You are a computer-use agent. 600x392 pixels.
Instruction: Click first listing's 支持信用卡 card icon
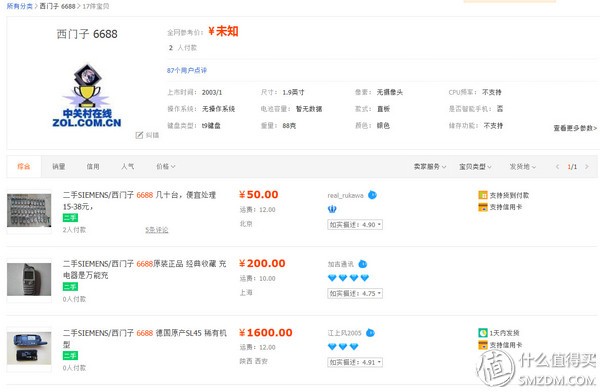pyautogui.click(x=483, y=207)
